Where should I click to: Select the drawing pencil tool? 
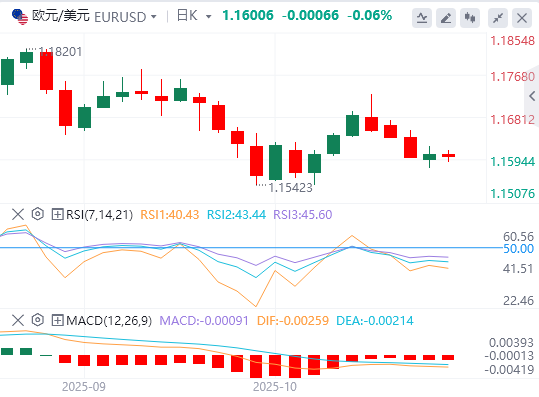point(446,18)
